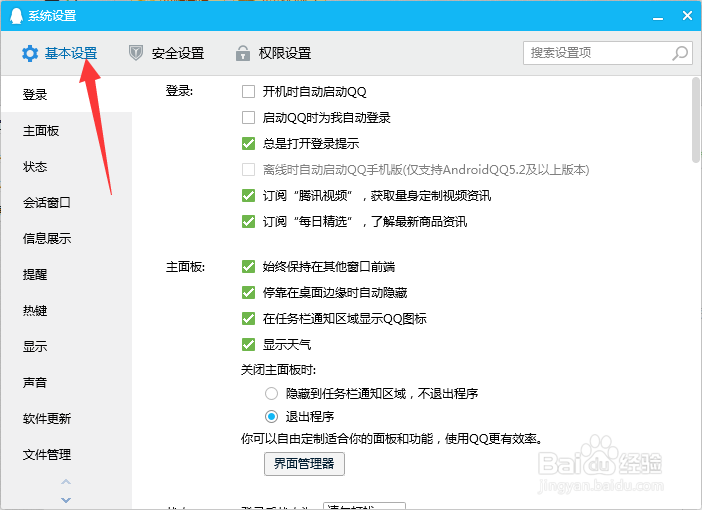Screen dimensions: 702x510
Task: Open 声音 sidebar section
Action: click(x=66, y=382)
